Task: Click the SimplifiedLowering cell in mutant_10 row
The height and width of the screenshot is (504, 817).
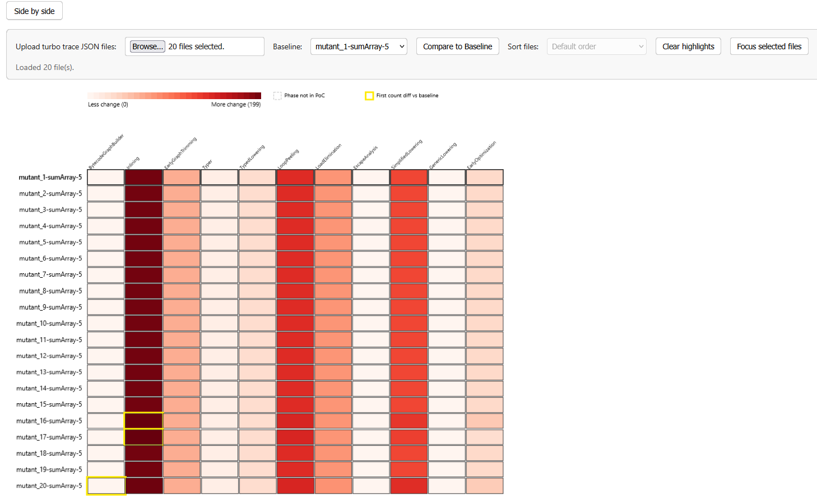Action: click(x=409, y=323)
